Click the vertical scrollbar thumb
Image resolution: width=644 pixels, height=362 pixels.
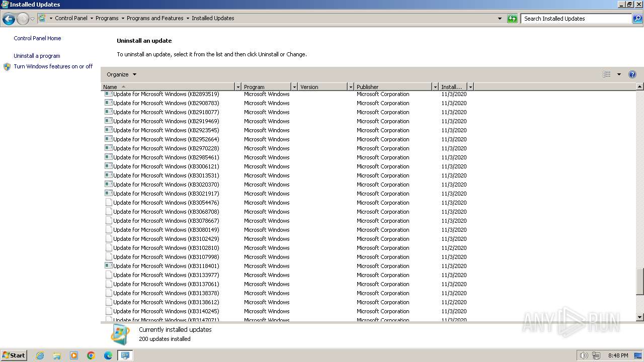pos(640,282)
